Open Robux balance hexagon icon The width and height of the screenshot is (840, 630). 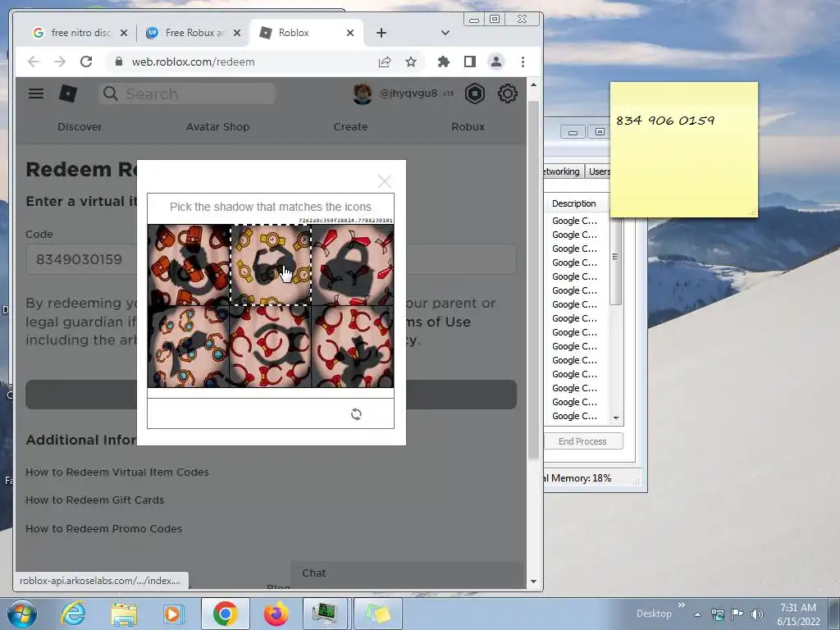coord(475,94)
